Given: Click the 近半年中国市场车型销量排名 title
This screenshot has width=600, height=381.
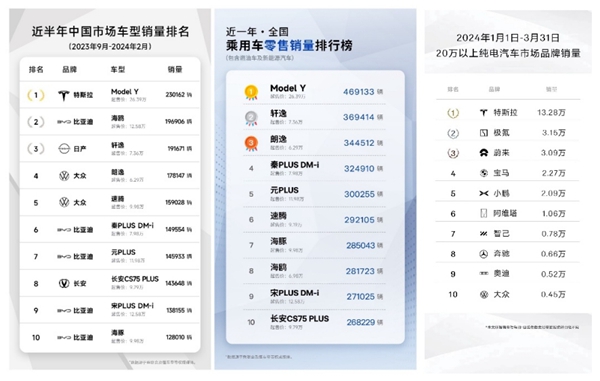Looking at the screenshot, I should click(110, 31).
